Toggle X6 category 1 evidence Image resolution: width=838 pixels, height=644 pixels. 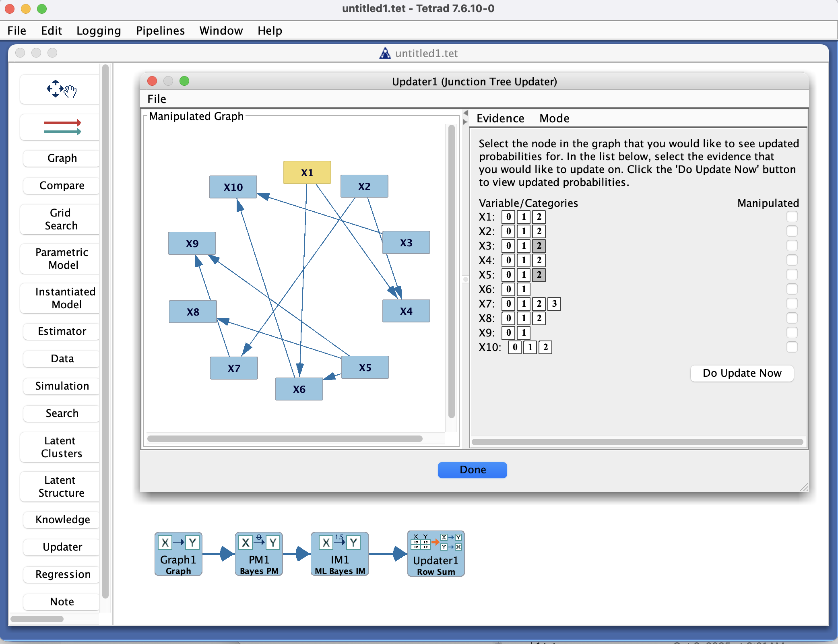pos(524,289)
